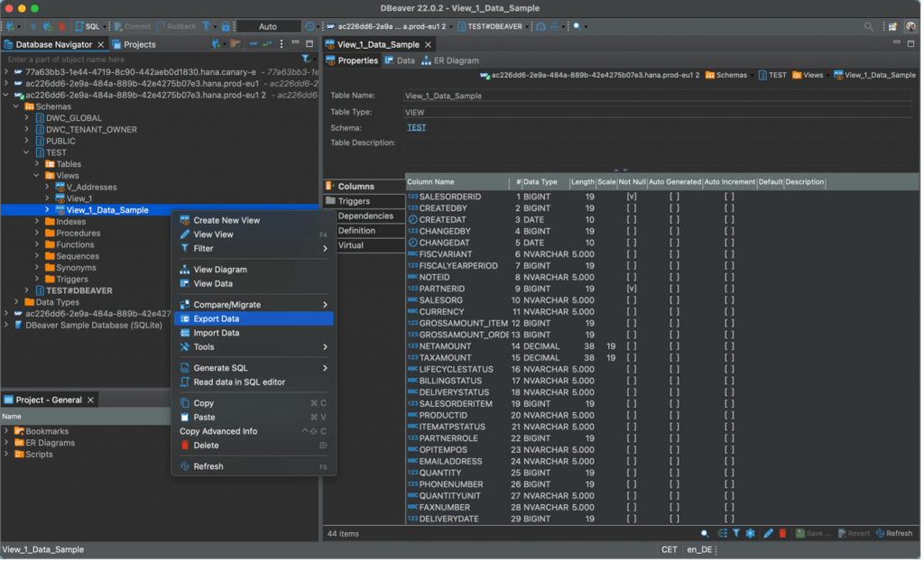Toggle Not Null checkbox for DELIVERYDATE
This screenshot has height=561, width=924.
[632, 520]
